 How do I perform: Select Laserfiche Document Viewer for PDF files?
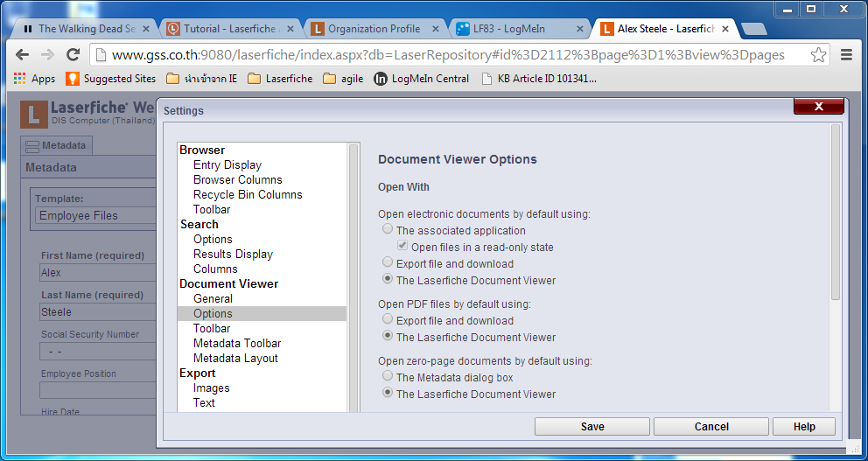(x=388, y=336)
